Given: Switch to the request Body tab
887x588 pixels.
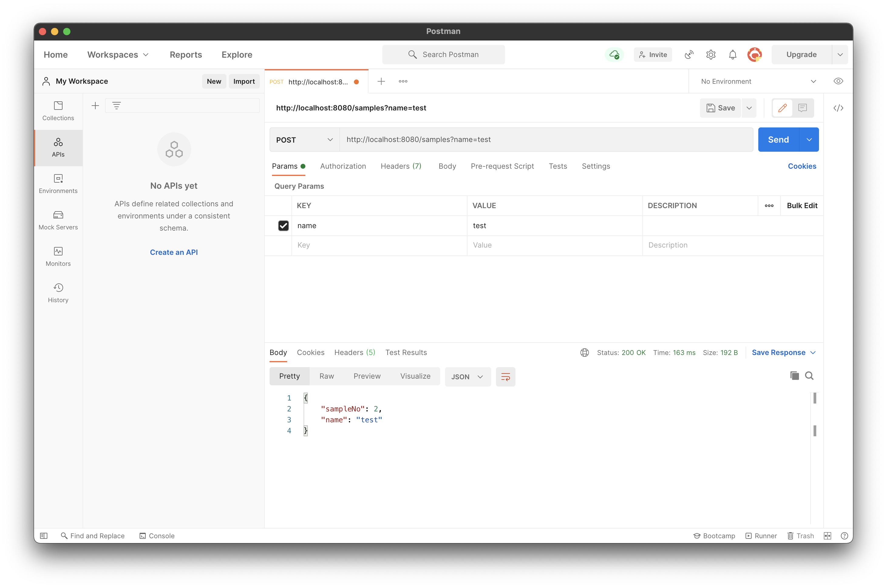Looking at the screenshot, I should pyautogui.click(x=447, y=166).
